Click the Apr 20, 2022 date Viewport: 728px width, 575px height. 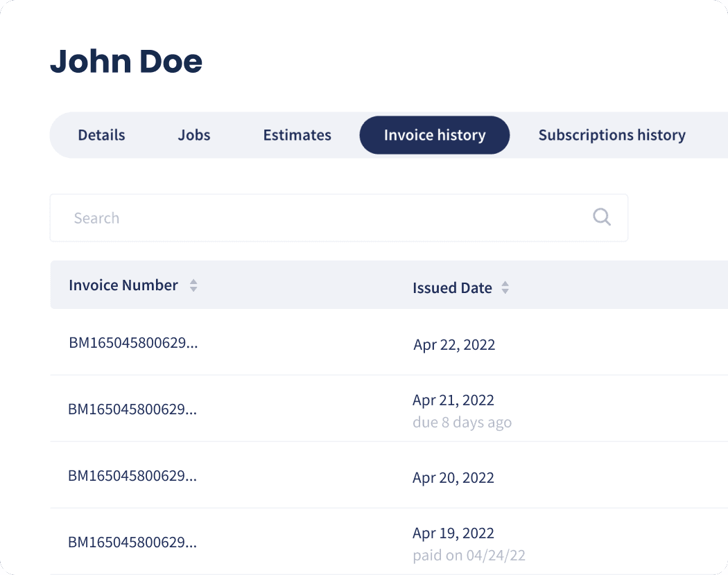click(453, 477)
